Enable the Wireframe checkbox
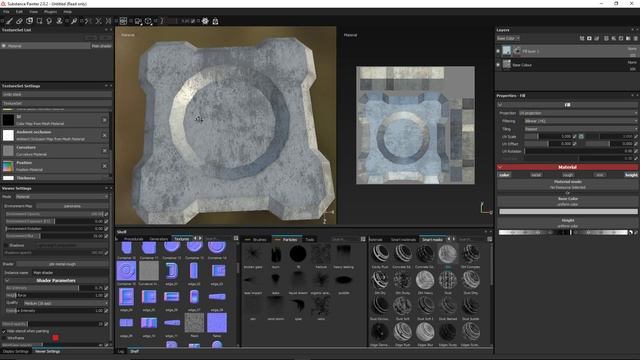This screenshot has width=640, height=360. point(4,338)
